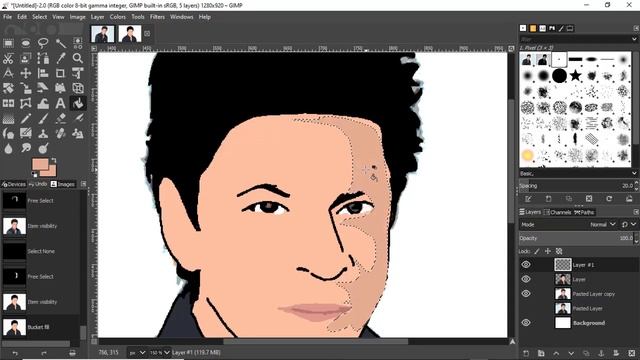This screenshot has height=360, width=640.
Task: Select the Ellipse Select tool
Action: (25, 43)
